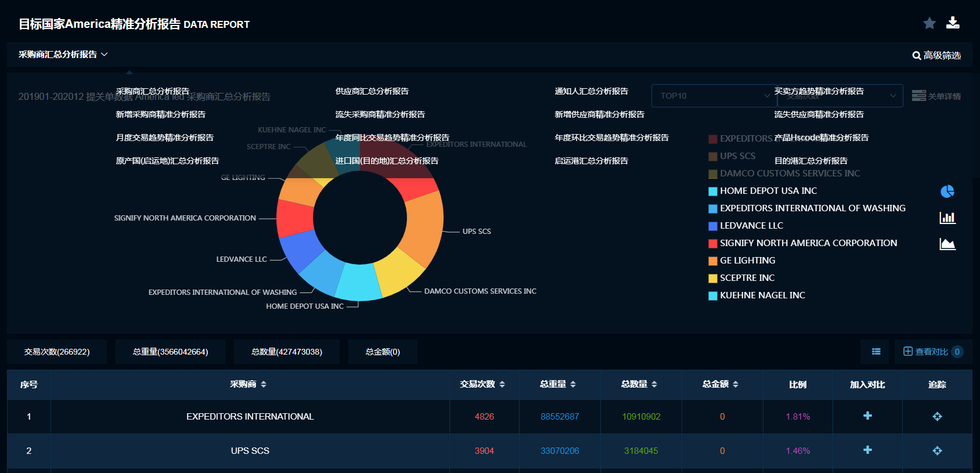Select the 总重量(3566042664) metric tab

[170, 352]
